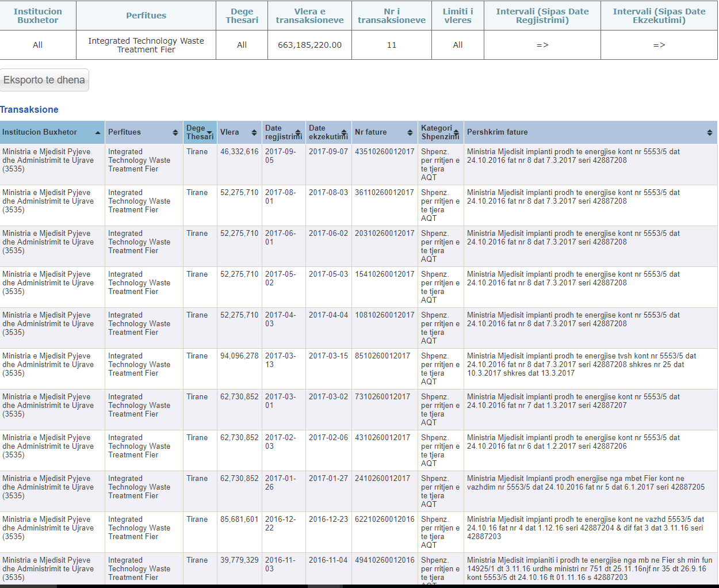Screen dimensions: 719x588
Task: Click summary header Vlera e transaksioneve
Action: pyautogui.click(x=309, y=16)
